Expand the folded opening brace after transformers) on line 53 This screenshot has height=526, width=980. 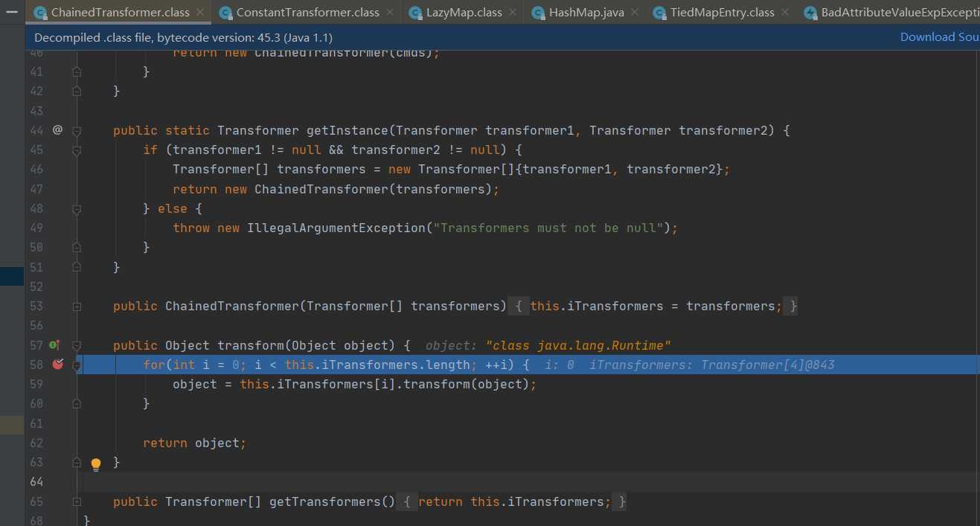(x=519, y=306)
